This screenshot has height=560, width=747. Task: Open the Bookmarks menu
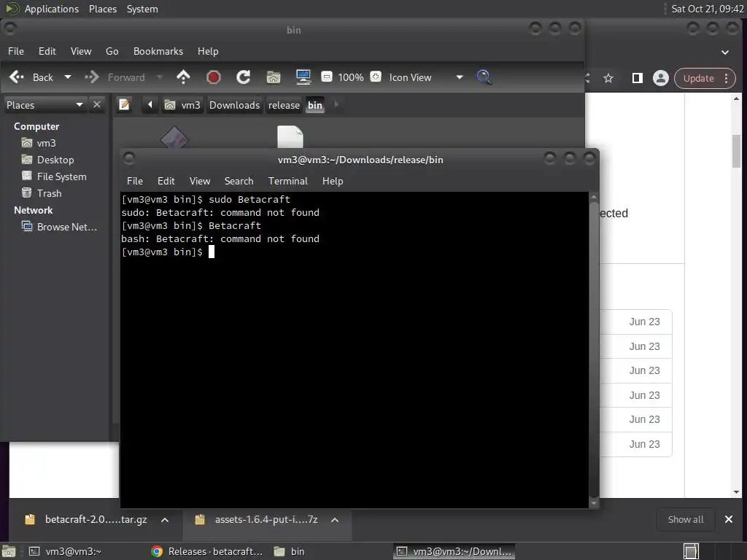pyautogui.click(x=158, y=51)
